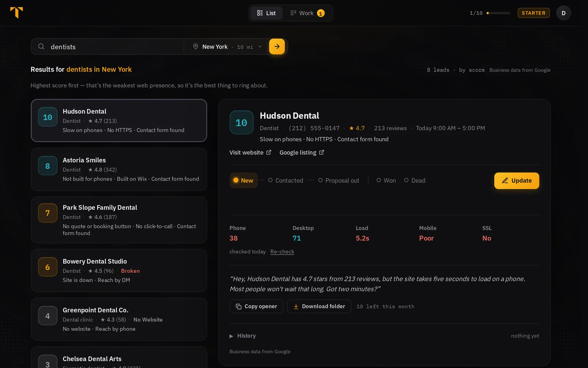Click the STARTER plan badge

point(534,13)
